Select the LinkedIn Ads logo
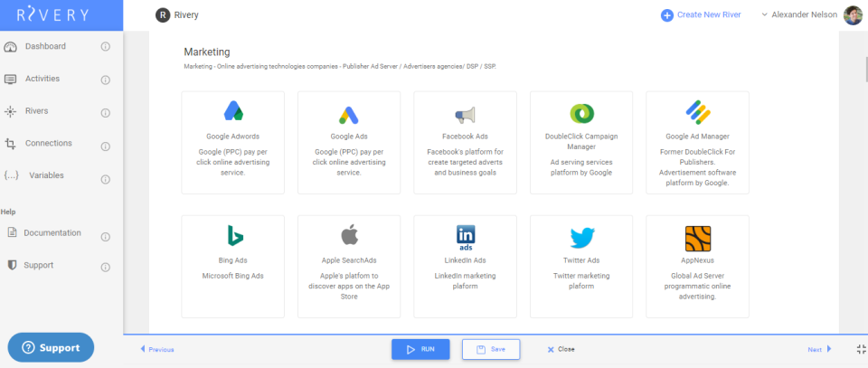Image resolution: width=868 pixels, height=368 pixels. [465, 238]
